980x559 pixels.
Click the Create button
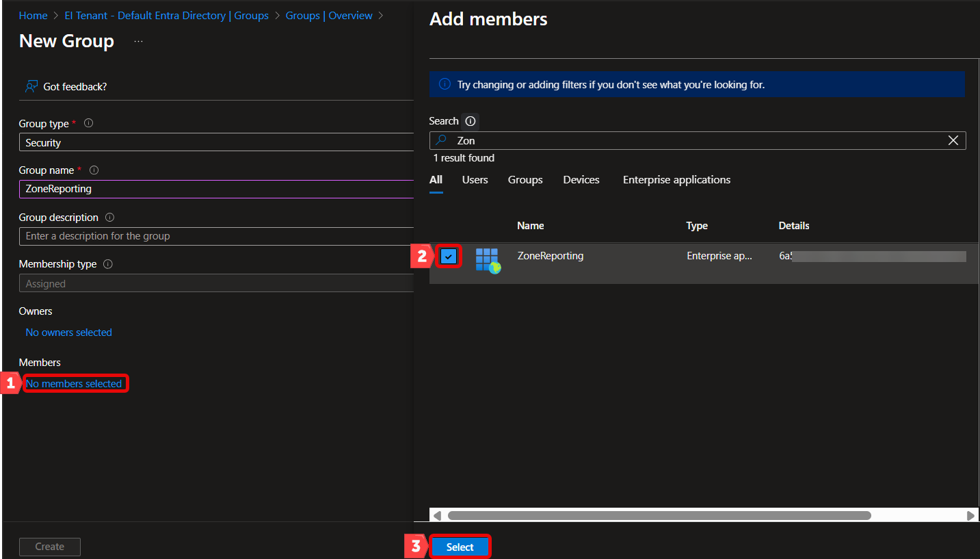[x=50, y=547]
